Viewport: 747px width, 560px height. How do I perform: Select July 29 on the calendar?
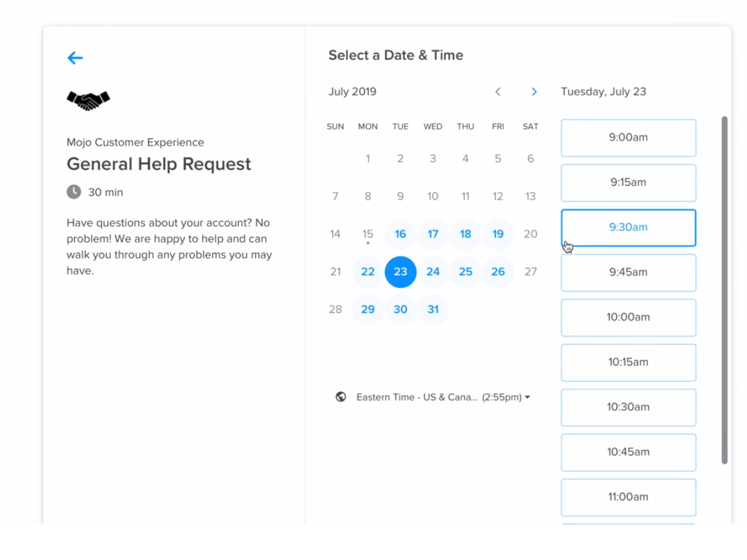pos(368,309)
